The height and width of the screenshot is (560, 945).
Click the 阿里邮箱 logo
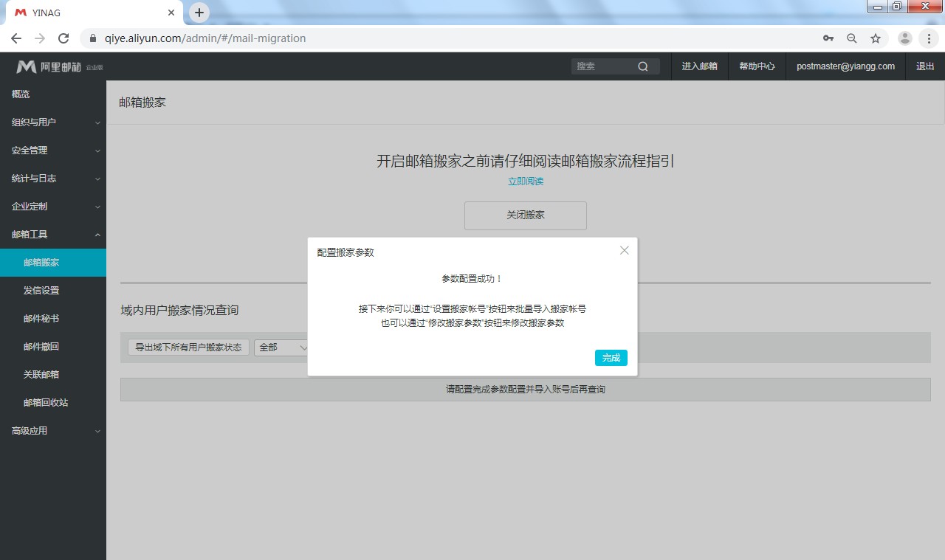[58, 66]
